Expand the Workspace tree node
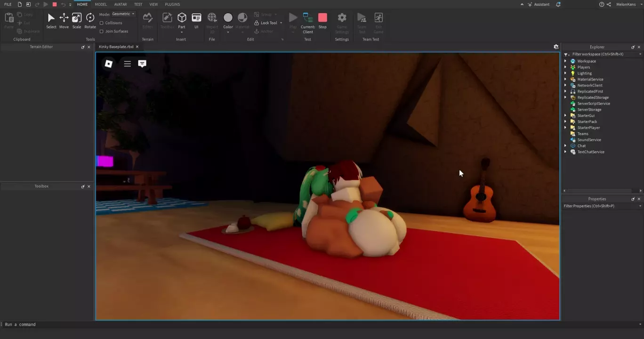Viewport: 644px width, 339px height. pos(565,61)
